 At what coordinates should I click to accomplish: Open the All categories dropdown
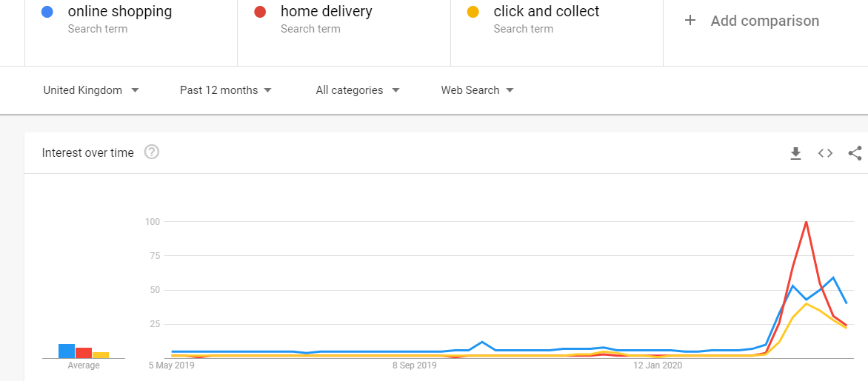358,90
